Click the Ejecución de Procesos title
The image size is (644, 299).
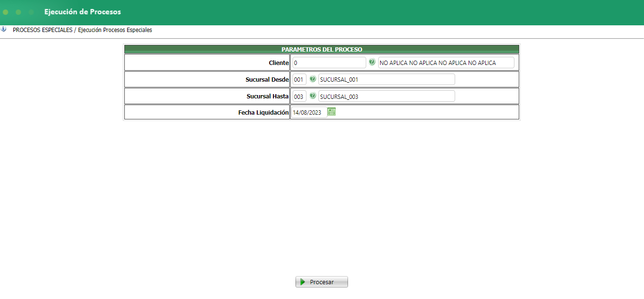tap(83, 12)
